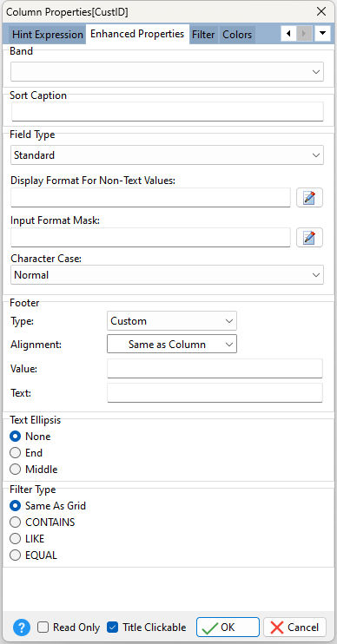Image resolution: width=337 pixels, height=644 pixels.
Task: Select Same As Grid filter type
Action: (16, 506)
